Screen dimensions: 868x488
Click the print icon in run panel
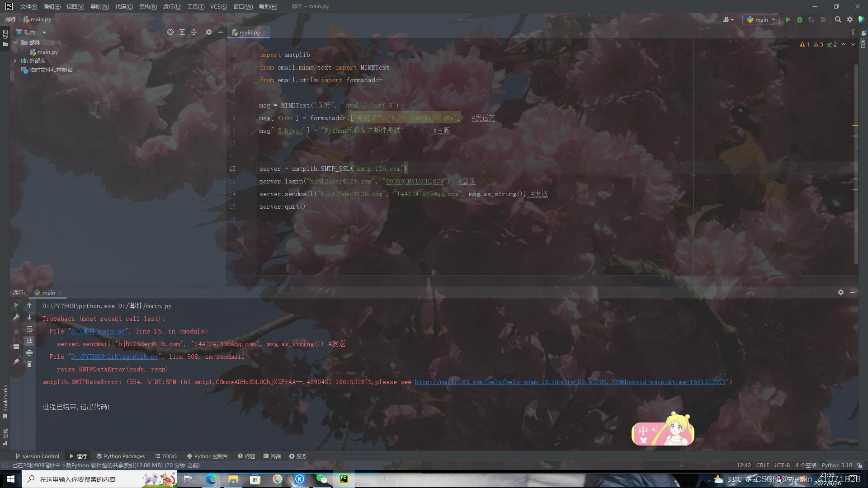coord(29,352)
